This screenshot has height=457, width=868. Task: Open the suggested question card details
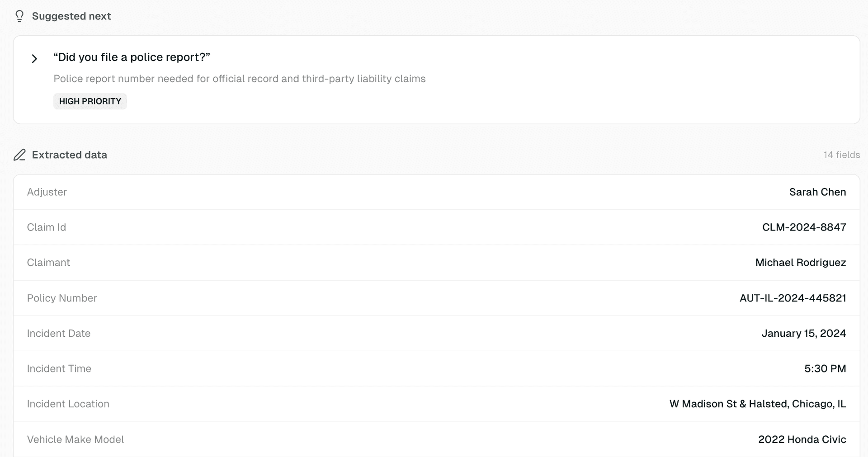(x=132, y=57)
